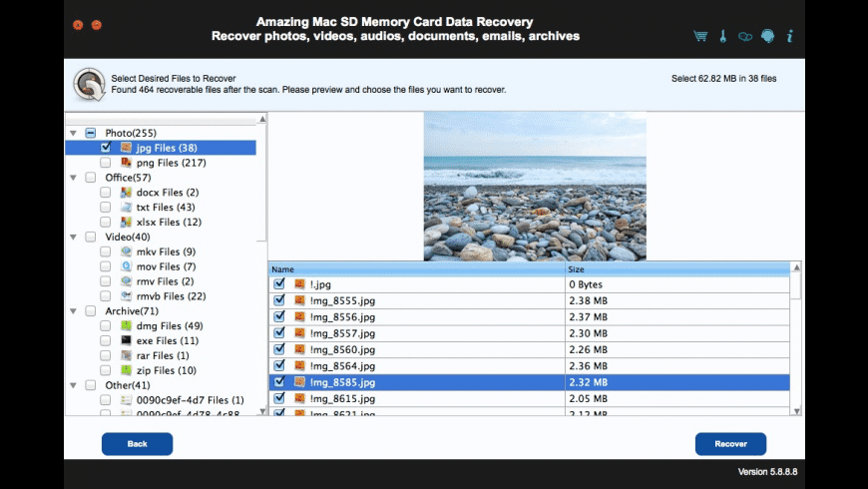868x489 pixels.
Task: Check the Video(40) category checkbox
Action: 90,237
